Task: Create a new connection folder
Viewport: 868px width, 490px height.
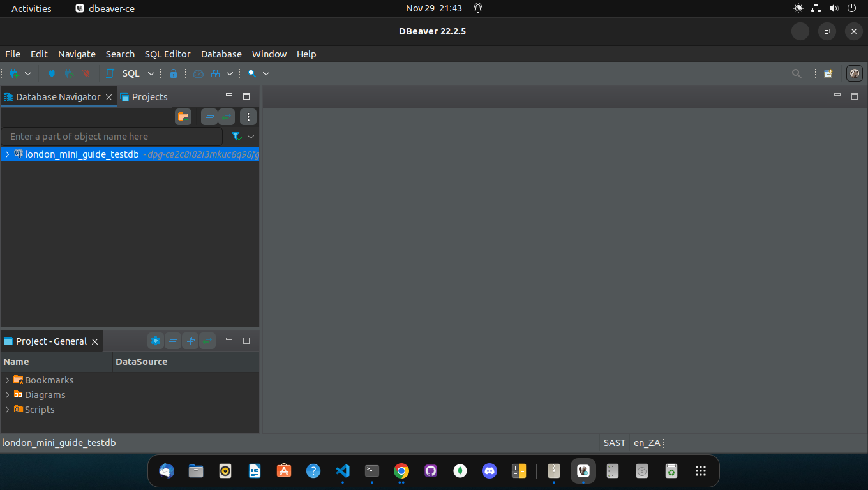Action: [183, 117]
